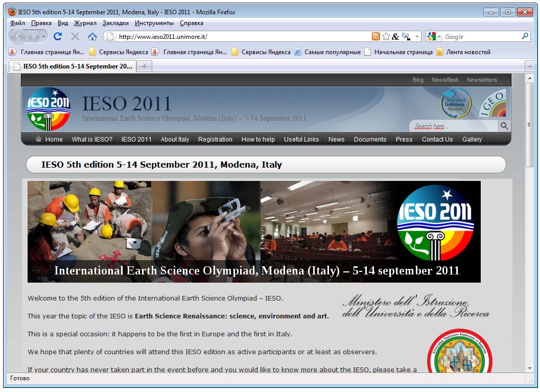Go to the Home page of the site
540x392 pixels.
point(49,139)
